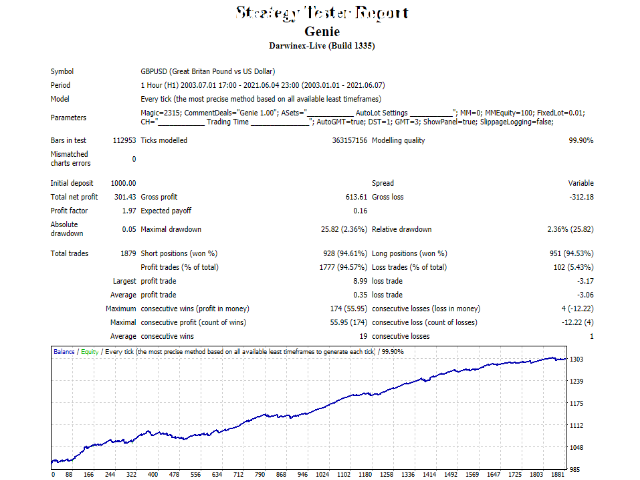Click the consecutive loss value '-12.22 (4)'
Viewport: 640px width, 480px height.
pos(577,323)
